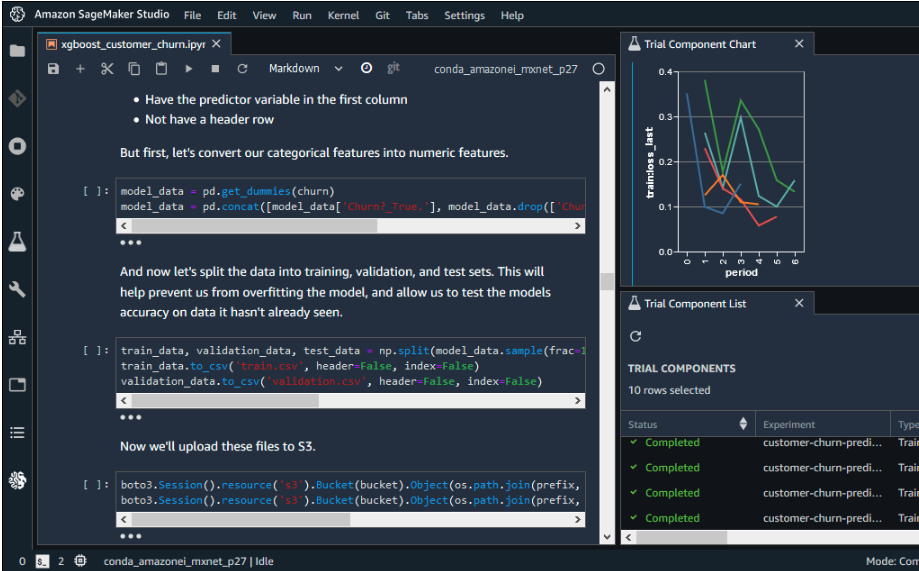Open the Kernel menu

tap(343, 16)
